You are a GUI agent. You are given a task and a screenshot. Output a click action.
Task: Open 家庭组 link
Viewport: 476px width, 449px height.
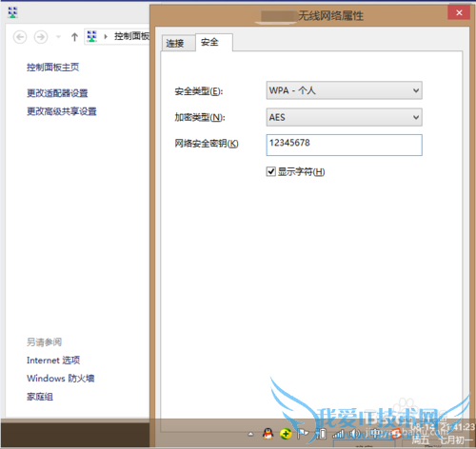40,397
